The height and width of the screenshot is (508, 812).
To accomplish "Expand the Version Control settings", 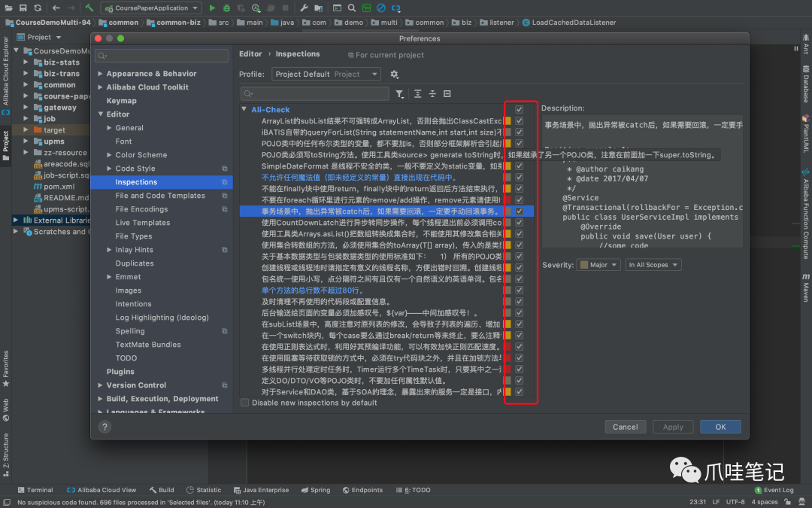I will [x=100, y=385].
